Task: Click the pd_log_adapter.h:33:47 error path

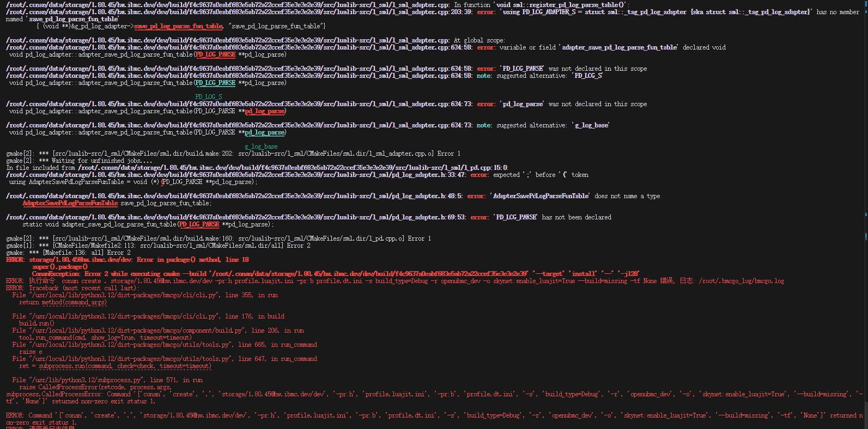Action: [x=235, y=175]
